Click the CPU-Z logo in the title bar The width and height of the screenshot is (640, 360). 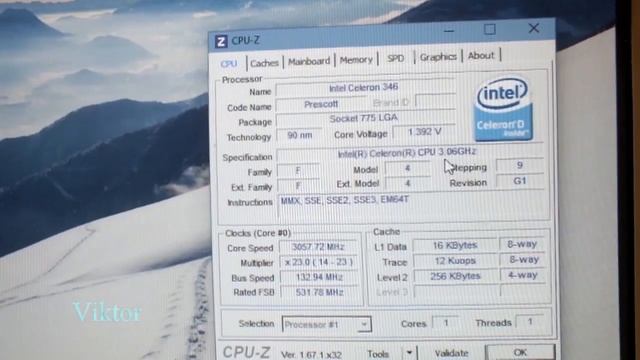tap(221, 41)
